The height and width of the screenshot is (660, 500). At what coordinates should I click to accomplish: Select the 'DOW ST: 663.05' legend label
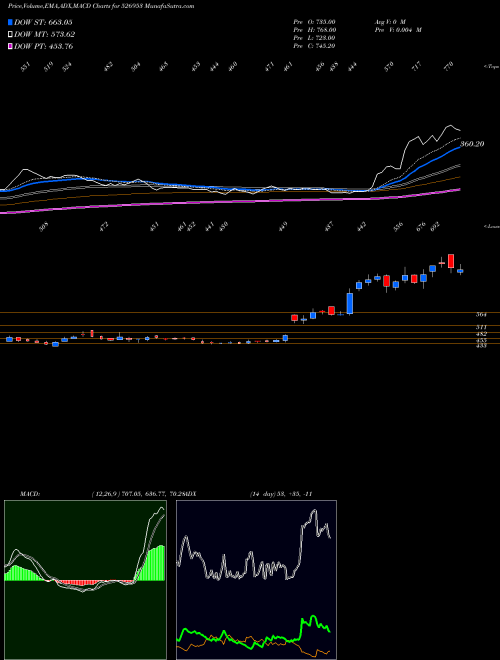43,22
